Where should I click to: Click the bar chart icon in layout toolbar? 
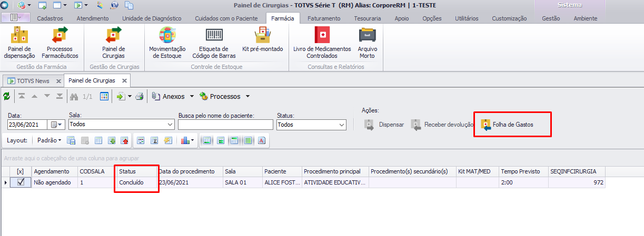(x=185, y=140)
